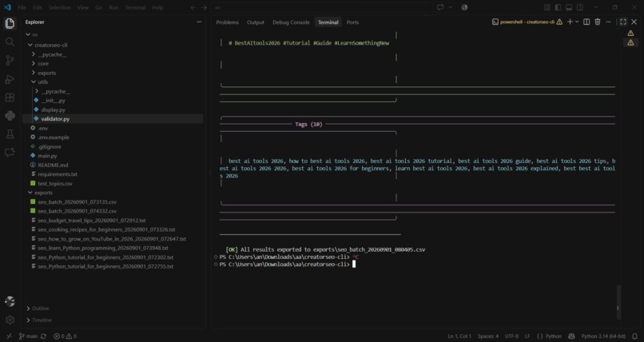Screen dimensions: 644x342
Task: Click the Explorer more actions ellipsis
Action: coord(199,22)
